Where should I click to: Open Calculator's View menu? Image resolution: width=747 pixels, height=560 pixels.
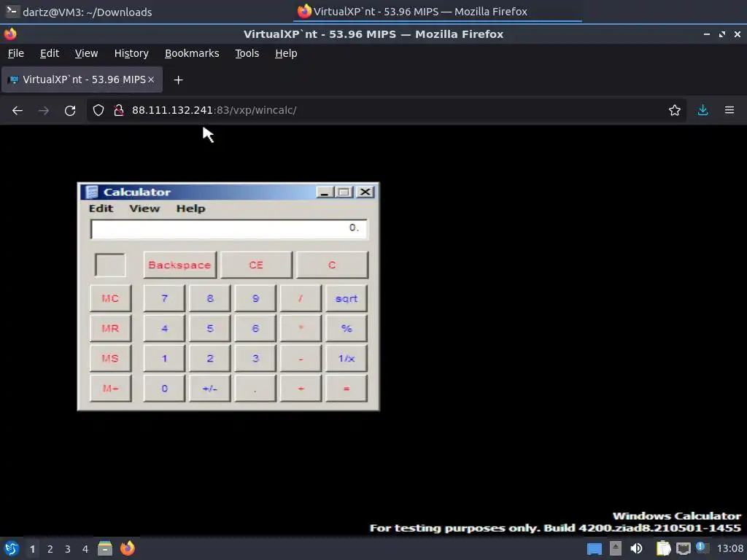pos(144,209)
